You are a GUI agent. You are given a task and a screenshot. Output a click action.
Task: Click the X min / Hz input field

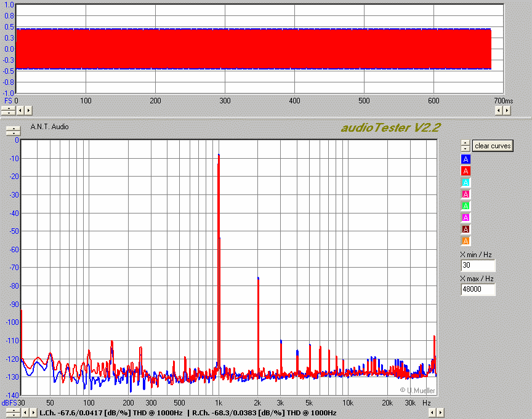point(478,265)
